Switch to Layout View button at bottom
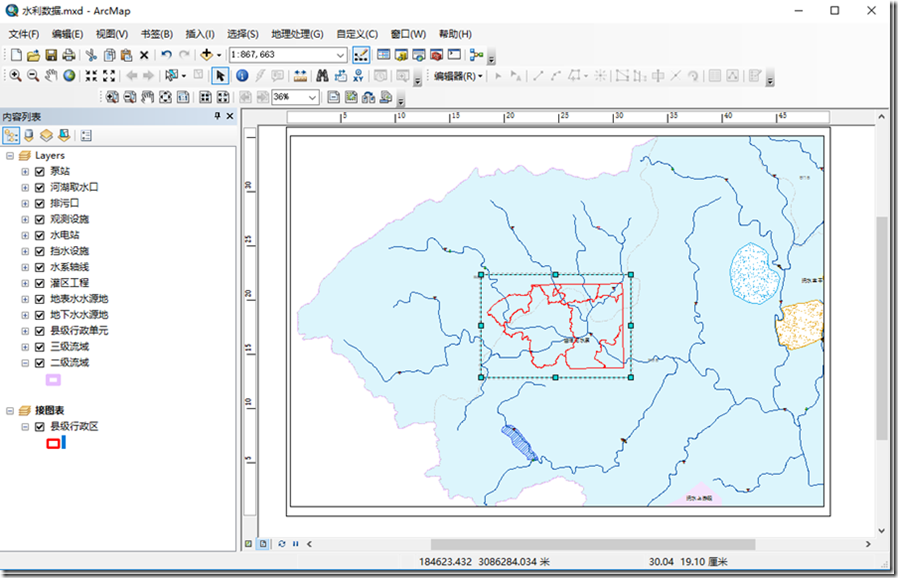The height and width of the screenshot is (578, 898). [263, 544]
